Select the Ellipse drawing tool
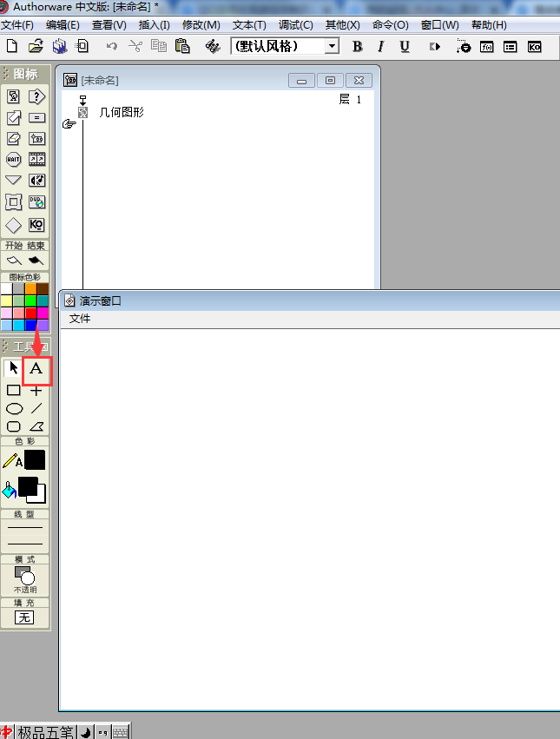This screenshot has height=739, width=560. (x=14, y=408)
